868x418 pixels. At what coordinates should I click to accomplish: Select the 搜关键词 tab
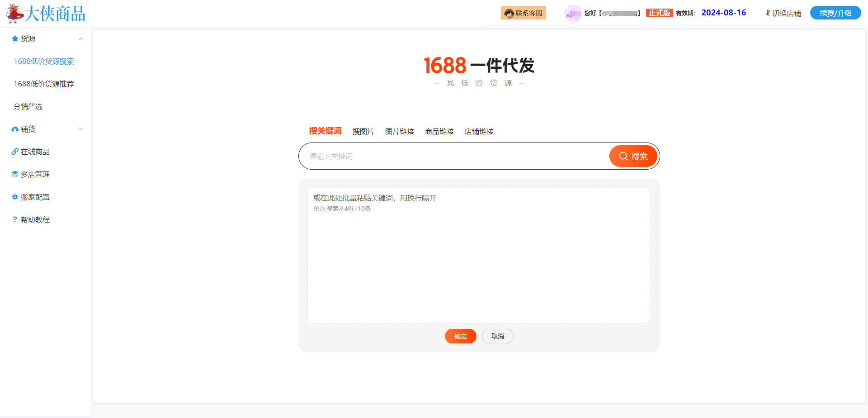(325, 131)
